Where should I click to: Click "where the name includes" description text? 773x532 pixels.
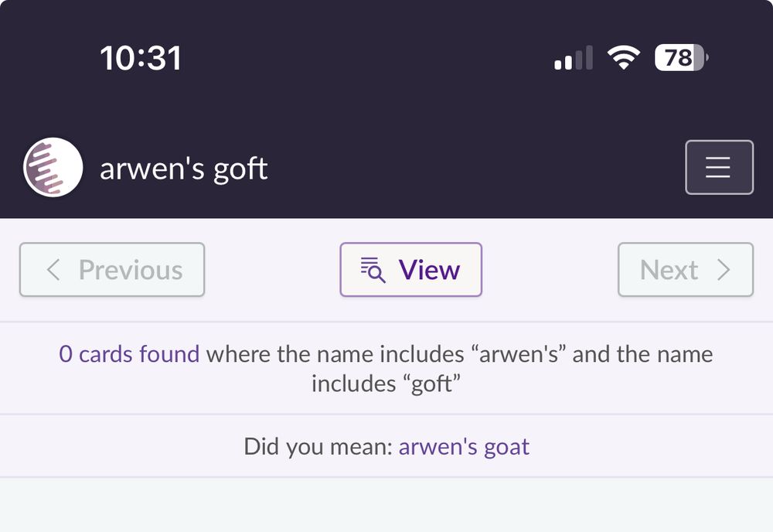tap(335, 354)
